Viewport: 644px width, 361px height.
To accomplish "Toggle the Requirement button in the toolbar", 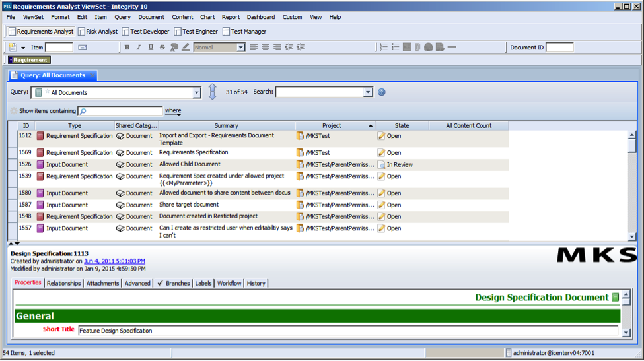I will [x=29, y=60].
